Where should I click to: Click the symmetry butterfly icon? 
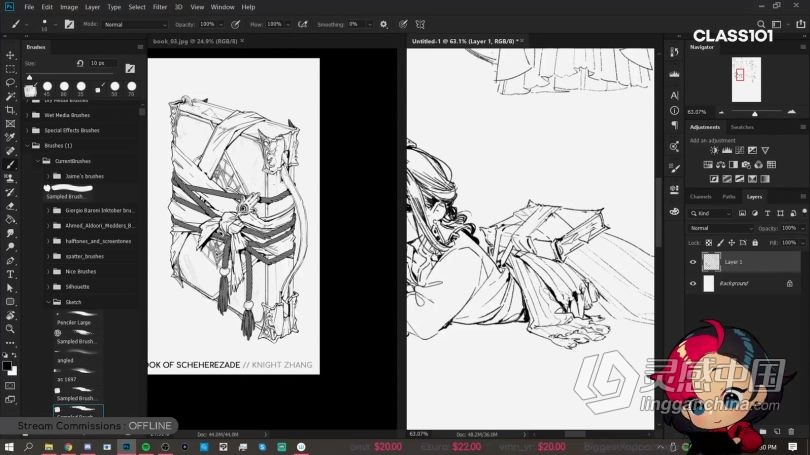pos(420,24)
